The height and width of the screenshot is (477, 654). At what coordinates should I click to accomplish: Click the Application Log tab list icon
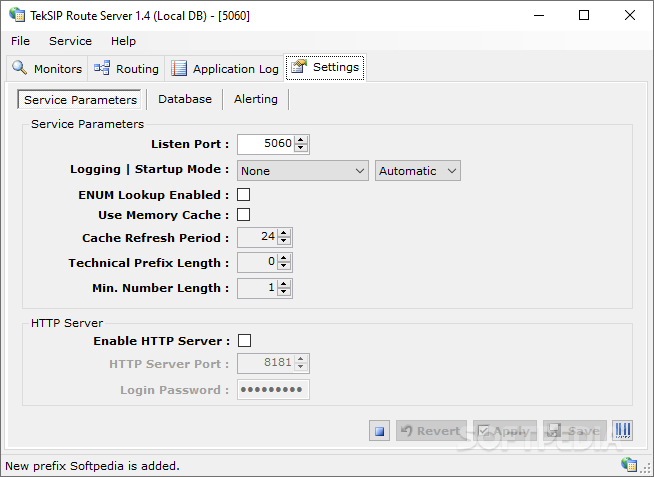[179, 68]
